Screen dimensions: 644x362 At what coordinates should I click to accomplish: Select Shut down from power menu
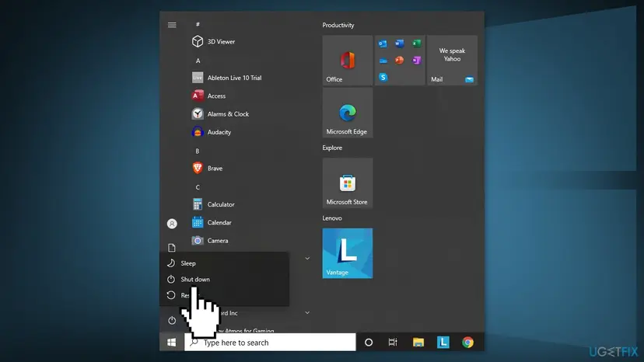tap(224, 279)
